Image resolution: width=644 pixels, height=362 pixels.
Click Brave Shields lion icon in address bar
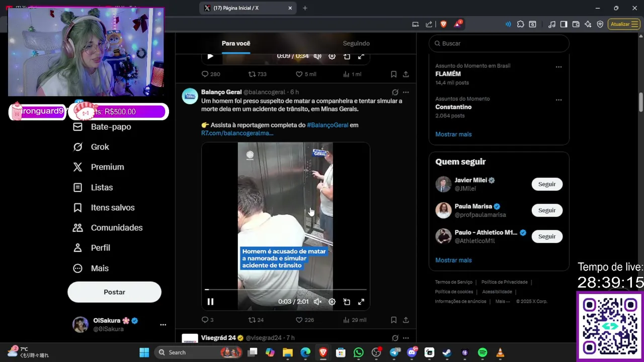click(x=443, y=24)
